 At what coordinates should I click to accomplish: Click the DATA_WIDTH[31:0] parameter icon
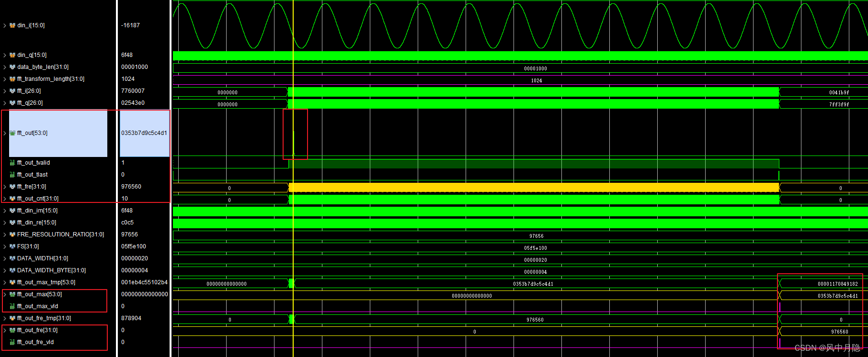pos(12,258)
